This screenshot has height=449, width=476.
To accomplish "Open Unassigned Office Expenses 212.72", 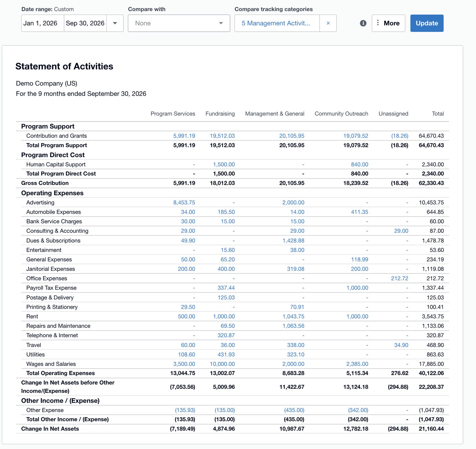I will coord(400,278).
